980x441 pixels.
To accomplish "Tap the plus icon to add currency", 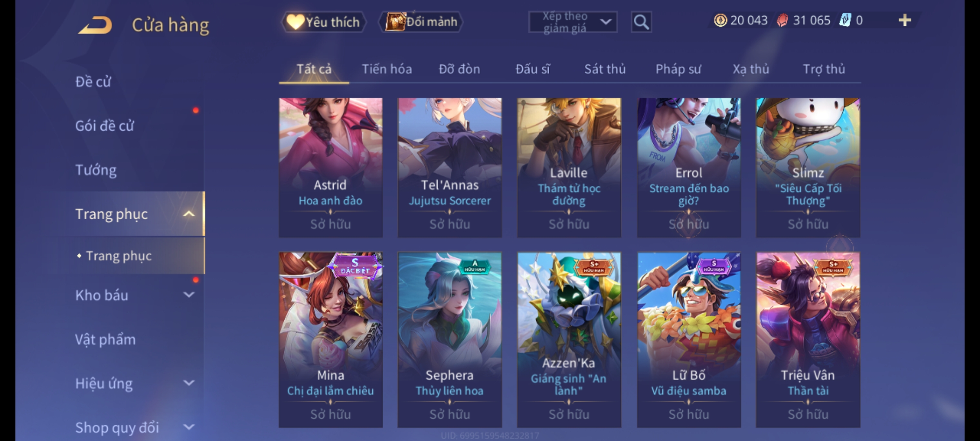I will coord(905,20).
